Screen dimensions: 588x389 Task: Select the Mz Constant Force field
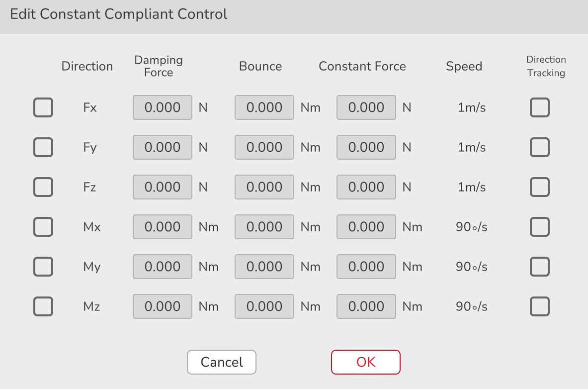[x=366, y=306]
